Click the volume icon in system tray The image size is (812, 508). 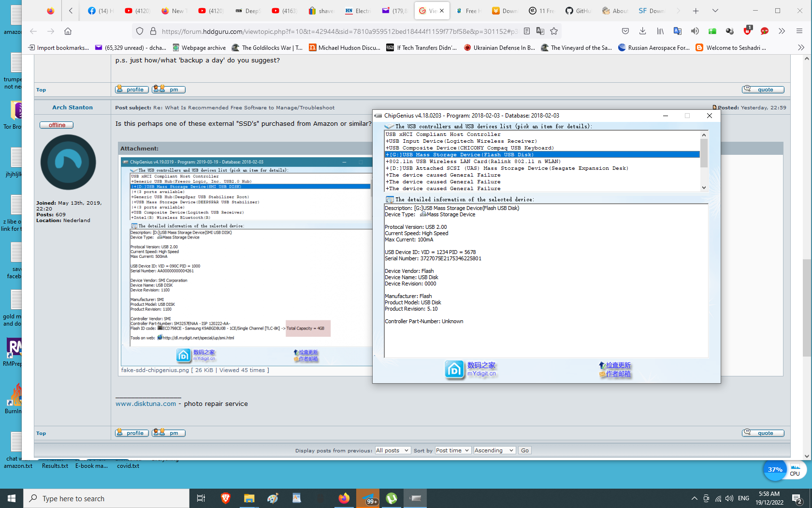pyautogui.click(x=729, y=498)
